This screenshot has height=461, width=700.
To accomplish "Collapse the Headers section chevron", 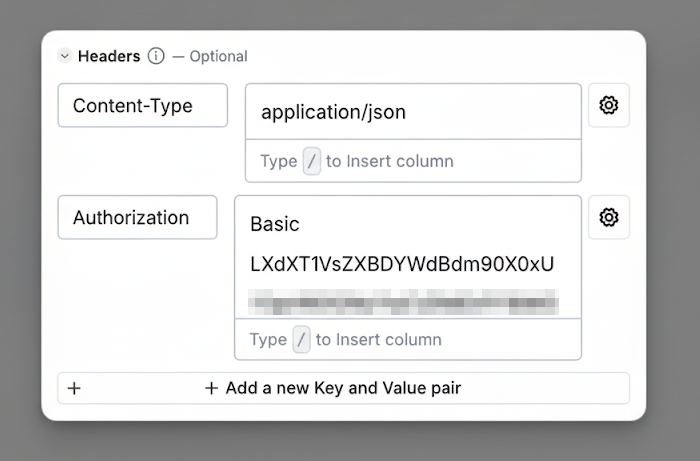I will (x=64, y=57).
